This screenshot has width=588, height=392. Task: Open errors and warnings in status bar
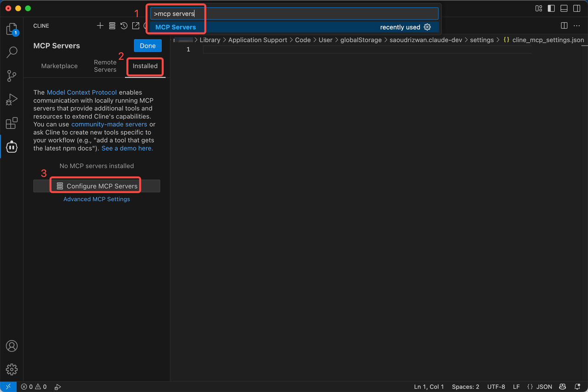coord(34,387)
